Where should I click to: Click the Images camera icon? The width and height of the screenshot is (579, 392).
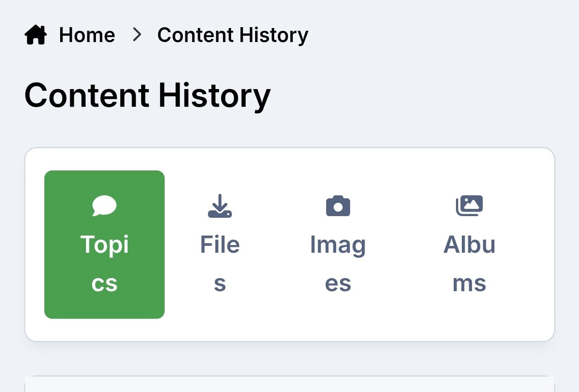[x=338, y=206]
